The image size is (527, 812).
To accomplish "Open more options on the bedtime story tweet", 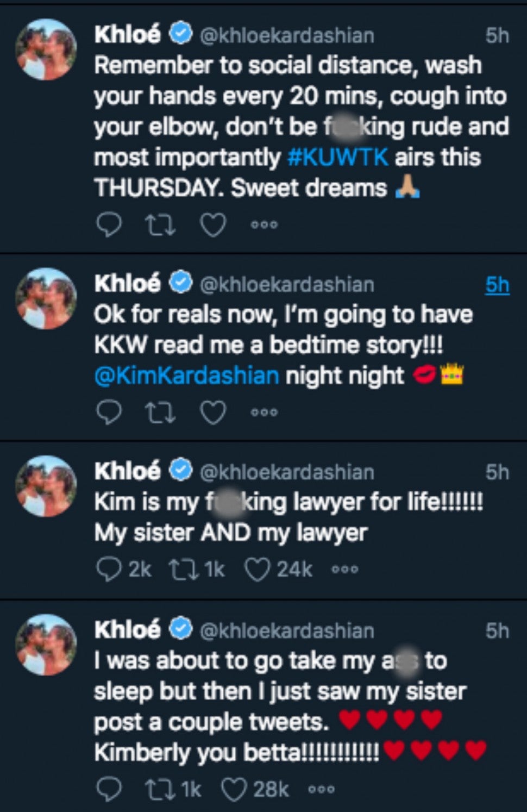I will tap(264, 413).
